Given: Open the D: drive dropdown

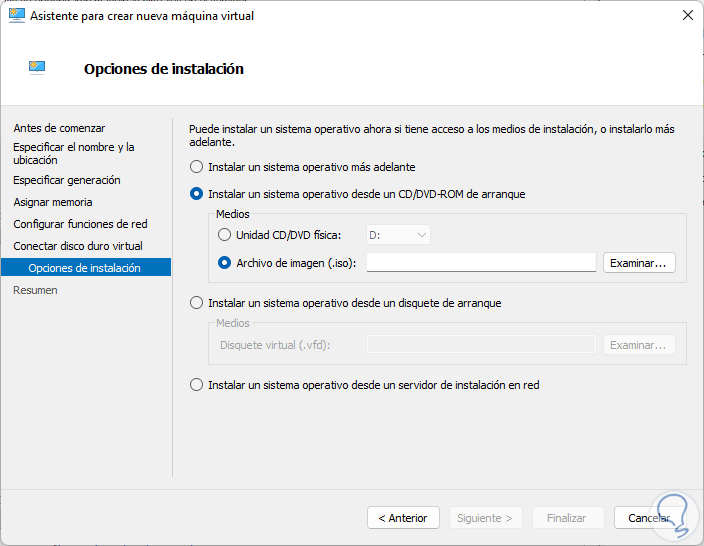Looking at the screenshot, I should [x=399, y=235].
